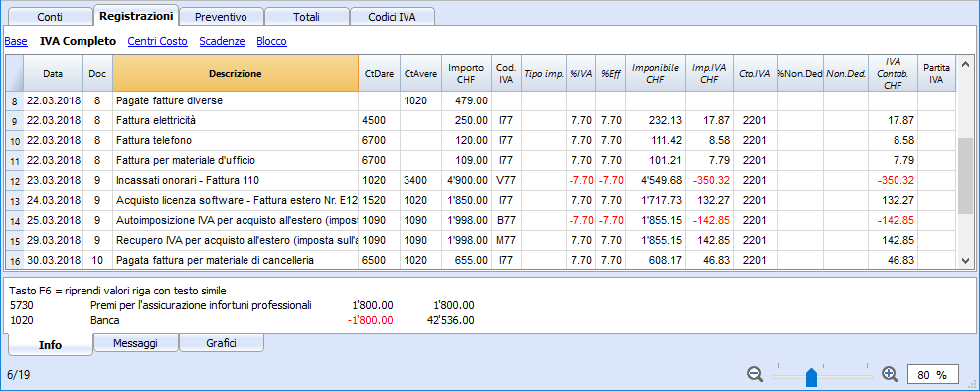
Task: Select the IVA Completo view
Action: pyautogui.click(x=78, y=42)
